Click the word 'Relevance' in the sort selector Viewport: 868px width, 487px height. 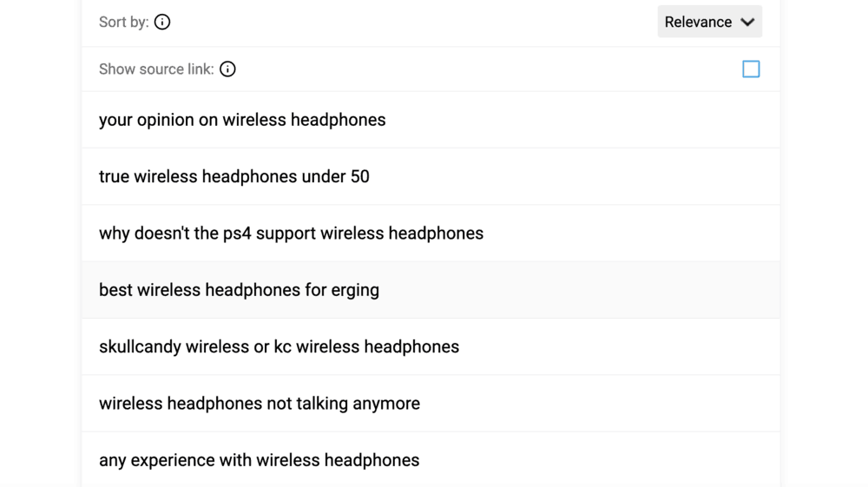tap(698, 23)
